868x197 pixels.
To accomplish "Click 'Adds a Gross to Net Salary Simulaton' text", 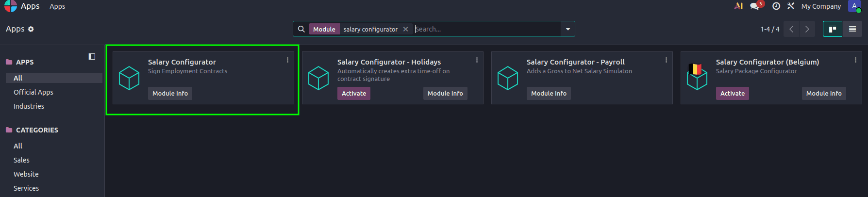I will click(x=579, y=71).
